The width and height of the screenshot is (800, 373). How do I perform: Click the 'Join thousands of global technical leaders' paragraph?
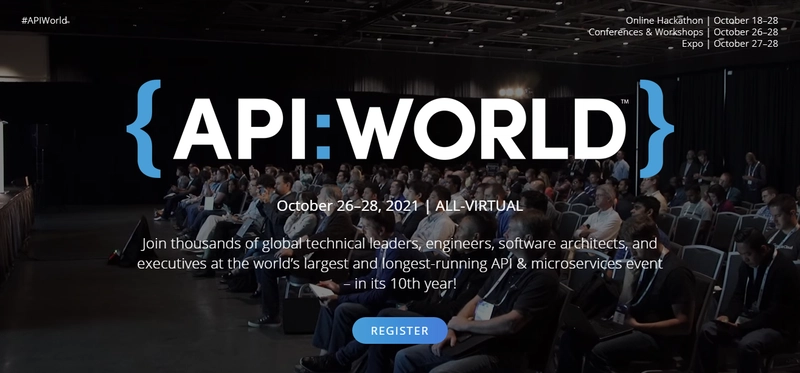[400, 264]
